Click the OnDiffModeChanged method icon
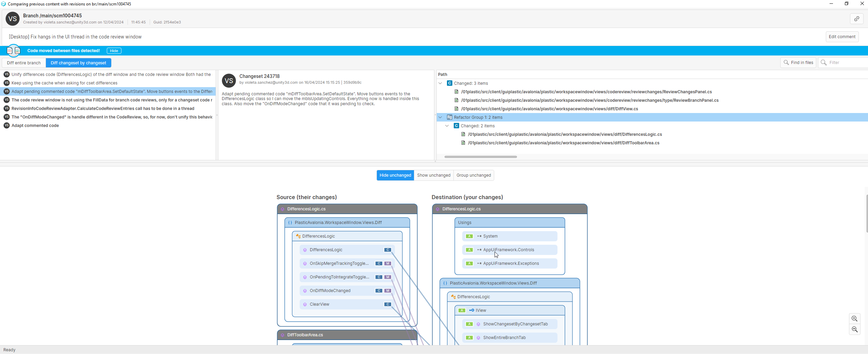Screen dimensions: 868x354 point(305,291)
